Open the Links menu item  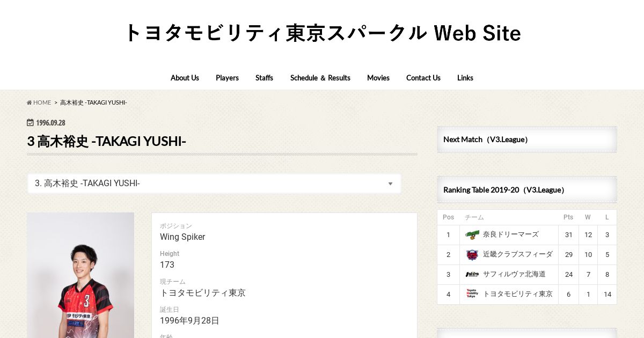[465, 78]
